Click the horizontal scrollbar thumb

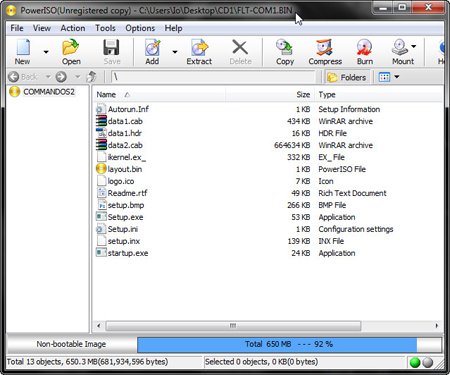click(x=233, y=326)
